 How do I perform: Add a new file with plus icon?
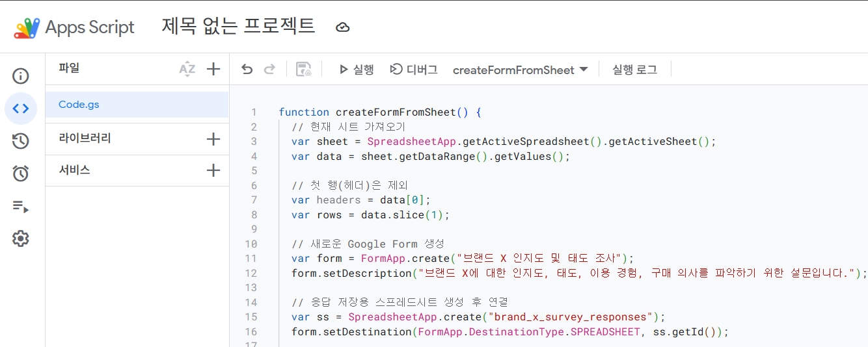pos(213,69)
